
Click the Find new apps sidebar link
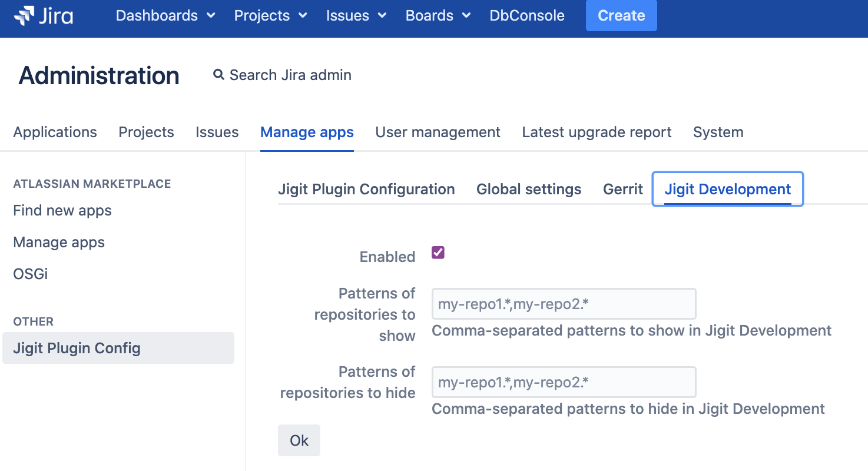[62, 210]
